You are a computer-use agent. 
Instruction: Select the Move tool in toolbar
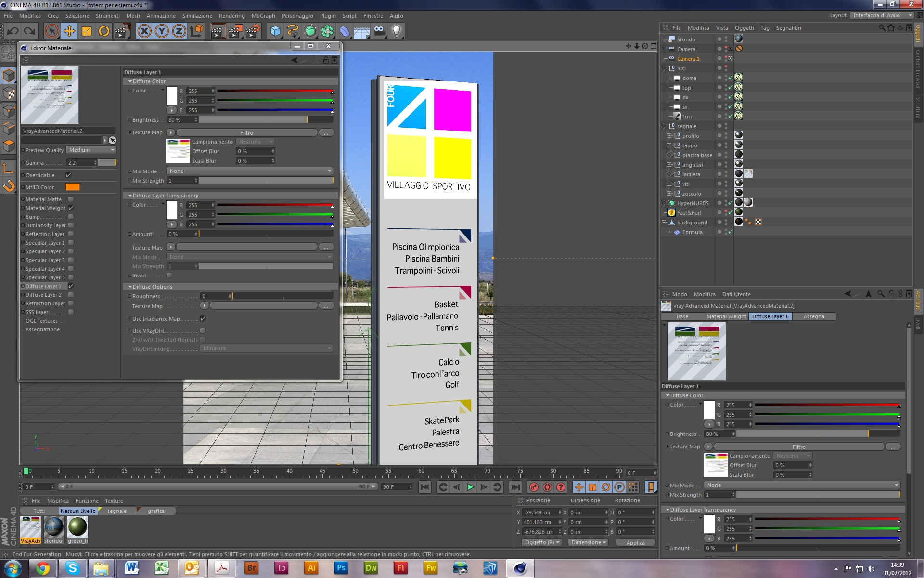[69, 31]
